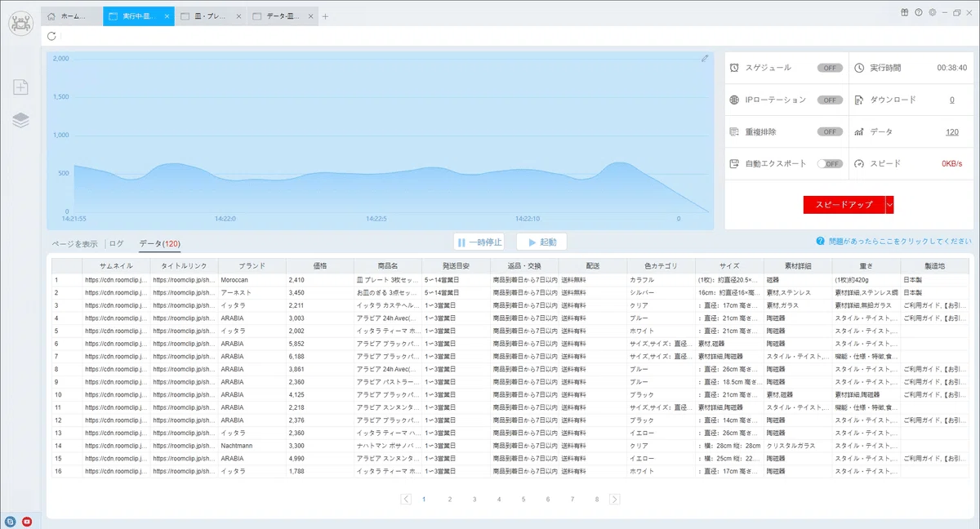Go to next page with right chevron
The width and height of the screenshot is (980, 529).
(x=615, y=499)
